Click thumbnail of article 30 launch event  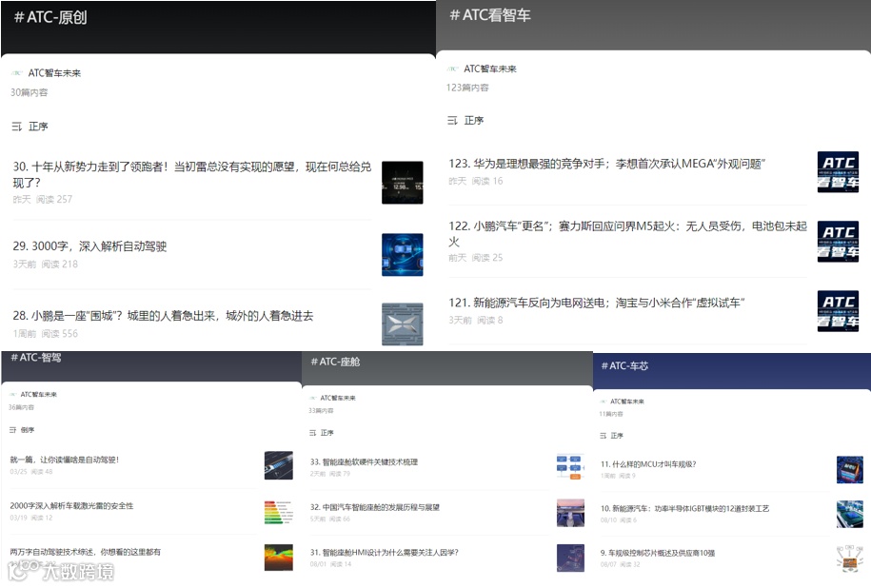(x=402, y=183)
